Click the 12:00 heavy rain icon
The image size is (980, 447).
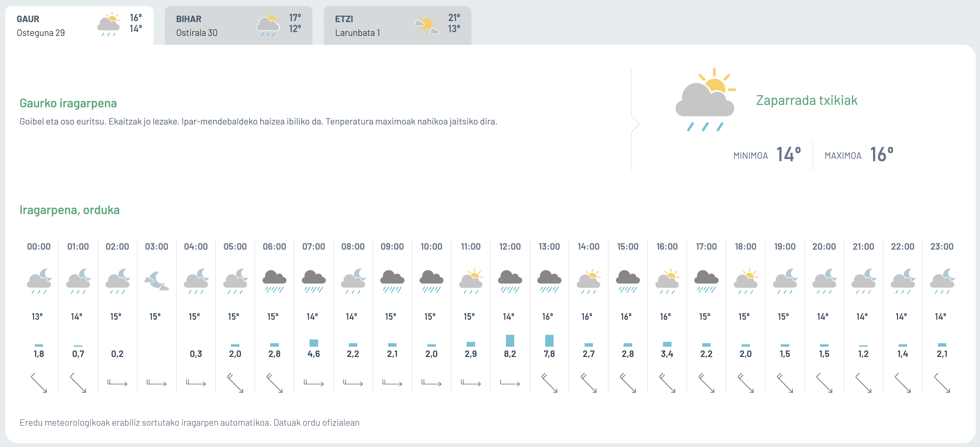[x=510, y=281]
